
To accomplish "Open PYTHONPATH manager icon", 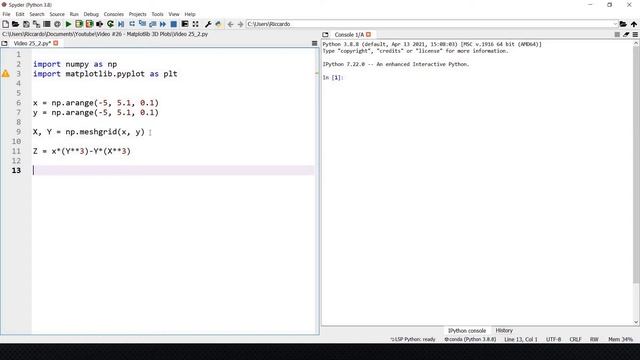I will (218, 24).
